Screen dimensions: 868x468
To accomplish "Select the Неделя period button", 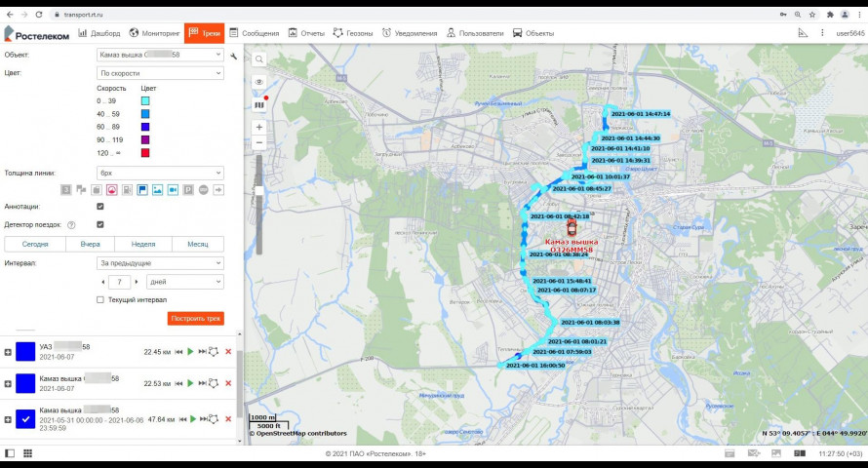I will 142,245.
